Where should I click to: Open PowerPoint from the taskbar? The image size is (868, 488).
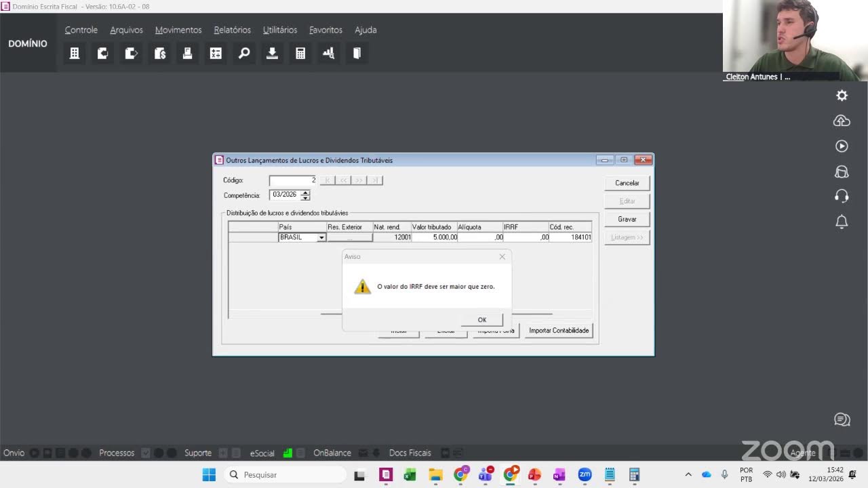534,474
